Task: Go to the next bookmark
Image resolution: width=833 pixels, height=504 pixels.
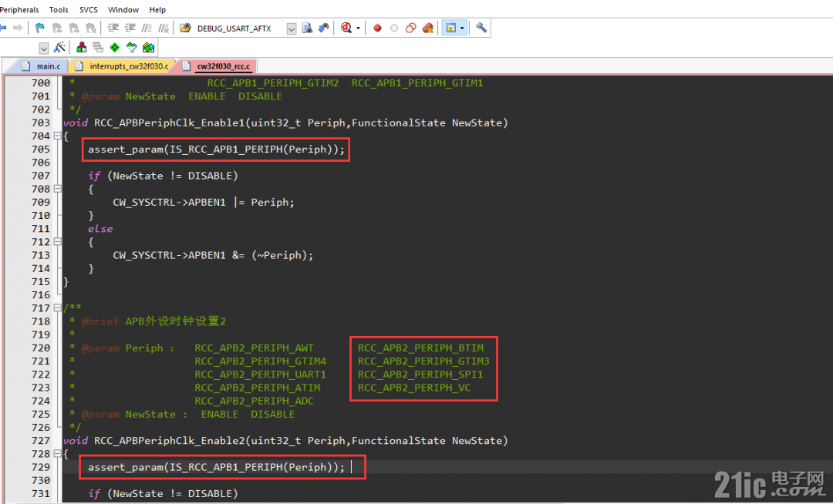Action: (x=74, y=28)
